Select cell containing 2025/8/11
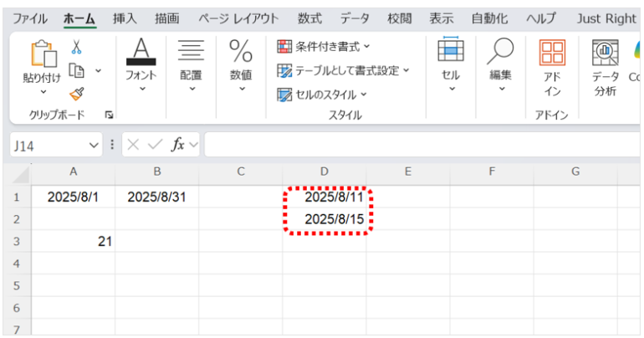Screen dimensions: 644x338 tap(325, 197)
